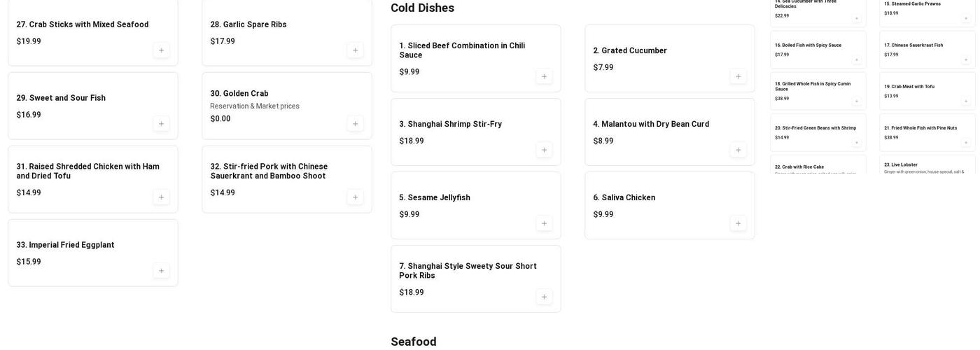Open the Sesame Jellyfish item title
Image resolution: width=980 pixels, height=350 pixels.
[x=435, y=198]
